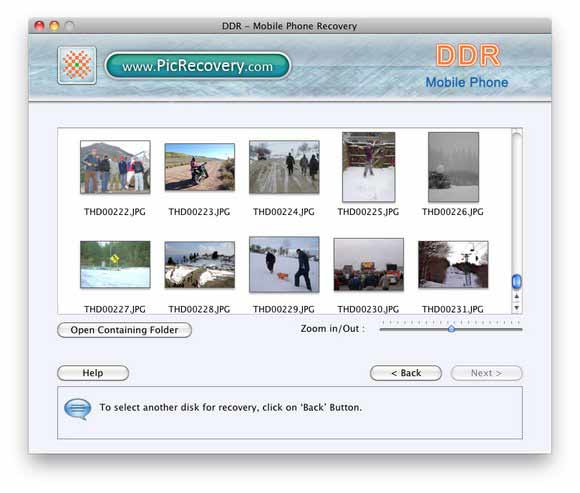
Task: Click the Help button
Action: tap(93, 373)
